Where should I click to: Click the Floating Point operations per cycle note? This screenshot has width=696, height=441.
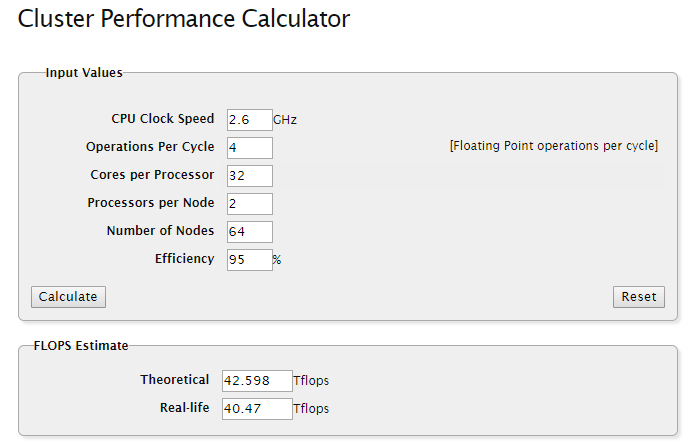(554, 146)
